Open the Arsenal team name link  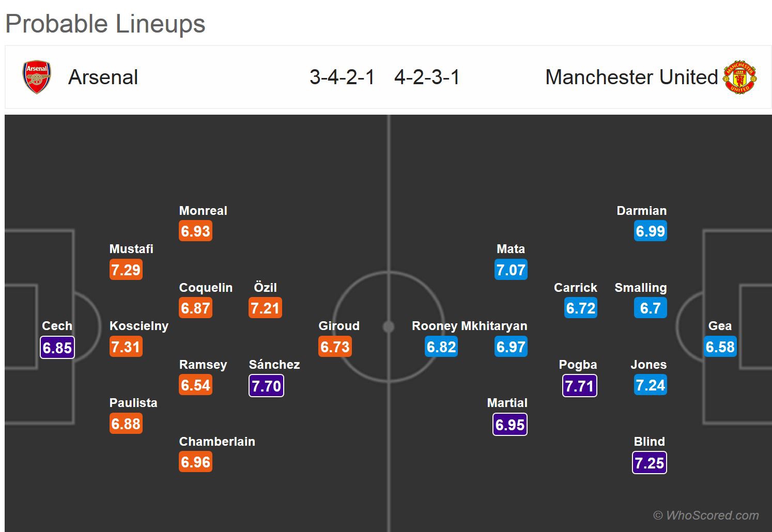[103, 77]
